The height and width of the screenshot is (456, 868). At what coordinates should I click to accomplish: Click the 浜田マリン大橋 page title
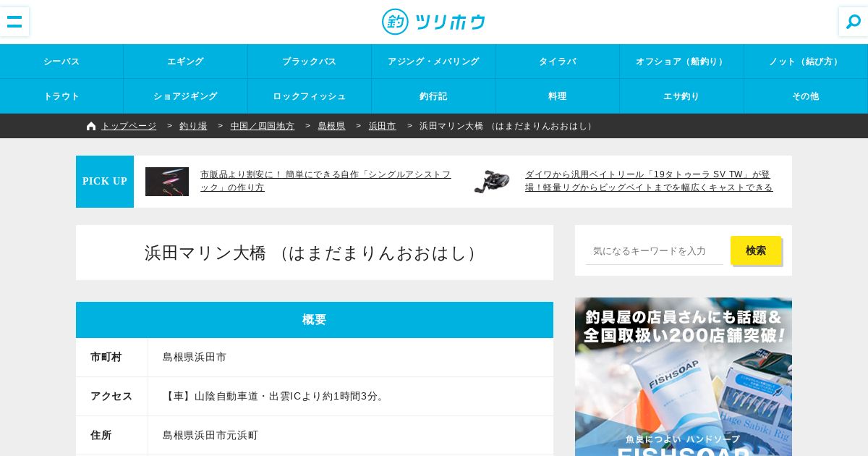pos(315,253)
